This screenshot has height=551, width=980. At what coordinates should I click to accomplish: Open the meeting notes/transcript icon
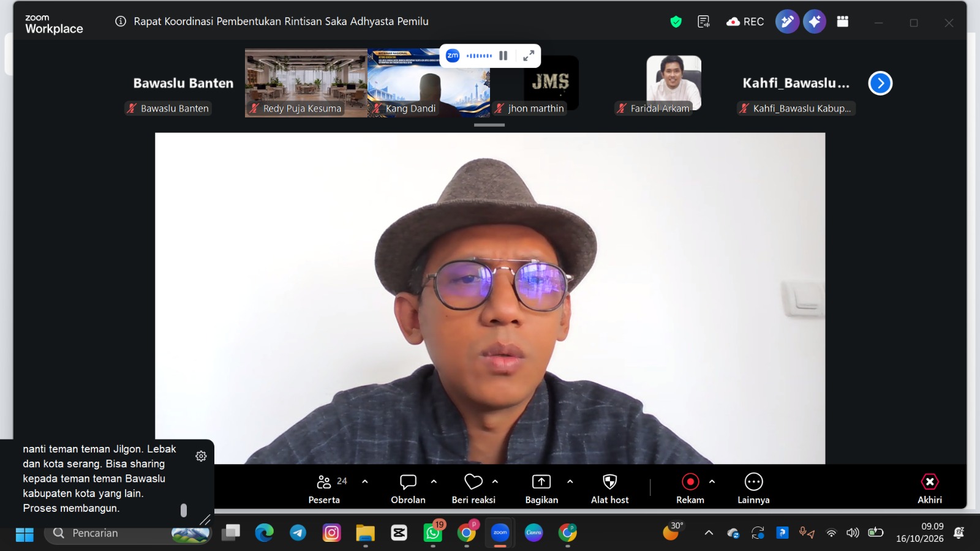click(x=704, y=22)
